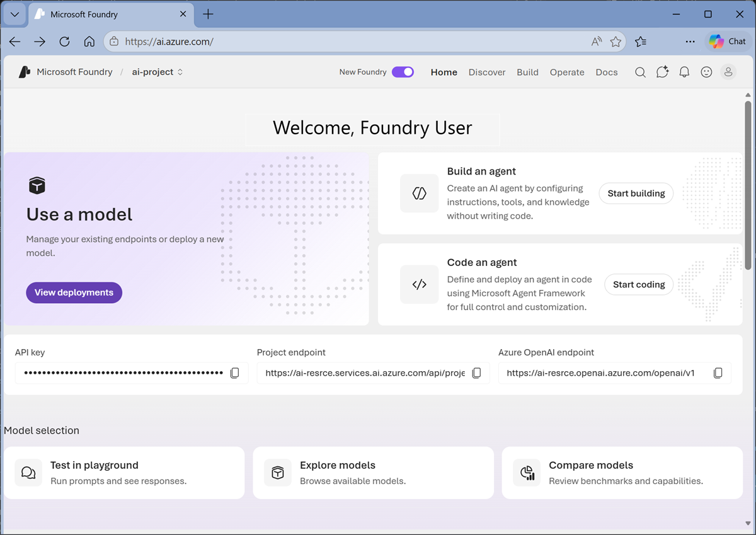Image resolution: width=756 pixels, height=535 pixels.
Task: Click the 'Use a model' heading
Action: (79, 215)
